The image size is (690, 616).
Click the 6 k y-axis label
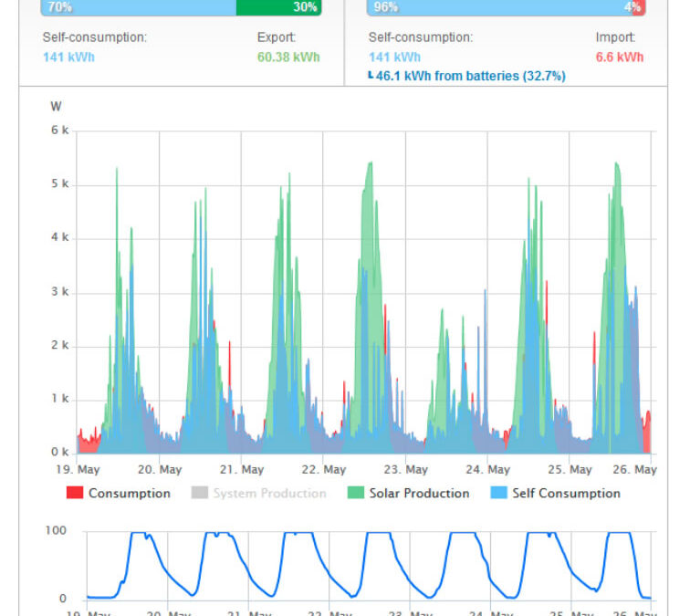pyautogui.click(x=59, y=131)
